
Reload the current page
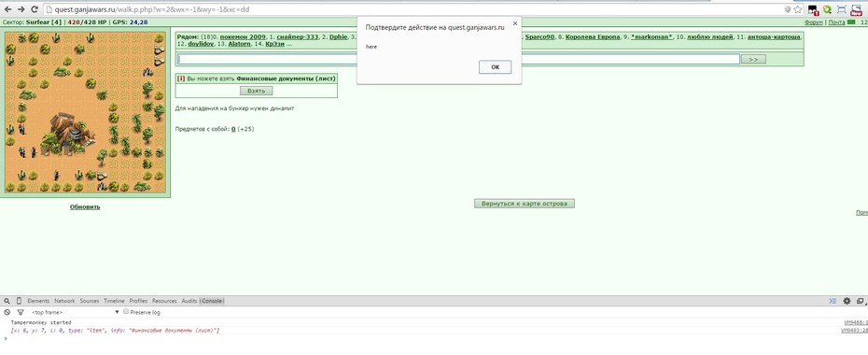coord(35,9)
